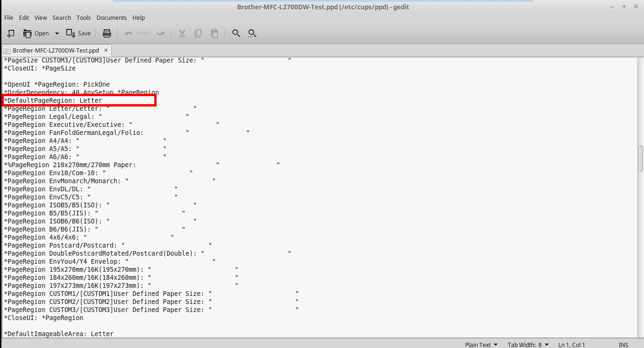The width and height of the screenshot is (644, 348).
Task: Open the Tab Width dropdown
Action: click(528, 345)
